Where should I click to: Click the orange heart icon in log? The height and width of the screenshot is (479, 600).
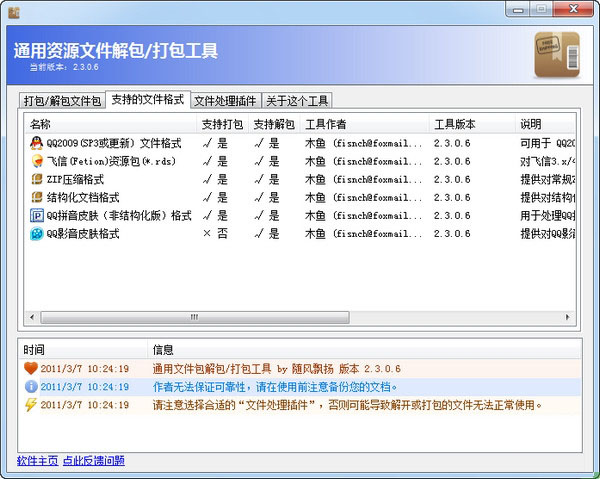coord(30,368)
